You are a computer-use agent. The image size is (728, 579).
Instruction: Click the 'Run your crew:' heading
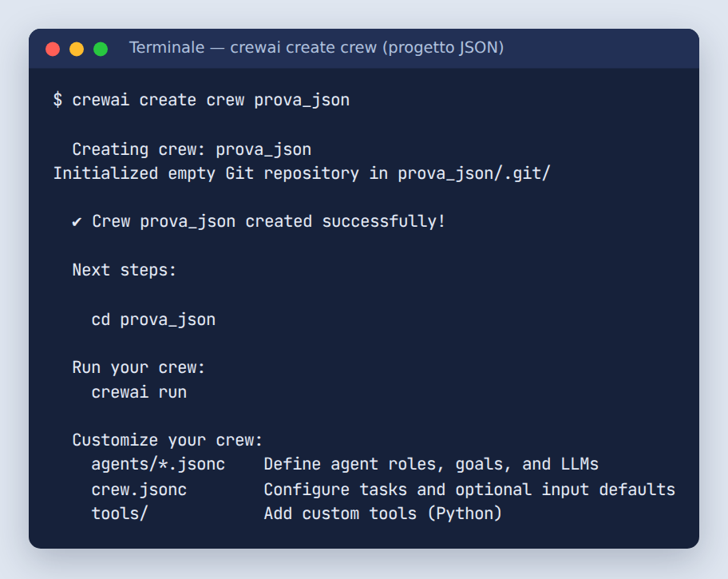[x=138, y=367]
